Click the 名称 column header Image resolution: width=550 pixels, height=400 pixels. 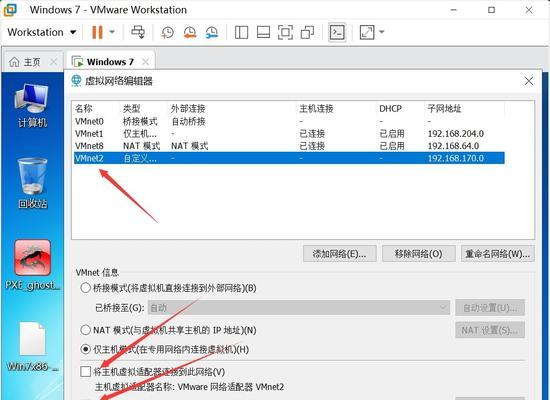click(84, 109)
